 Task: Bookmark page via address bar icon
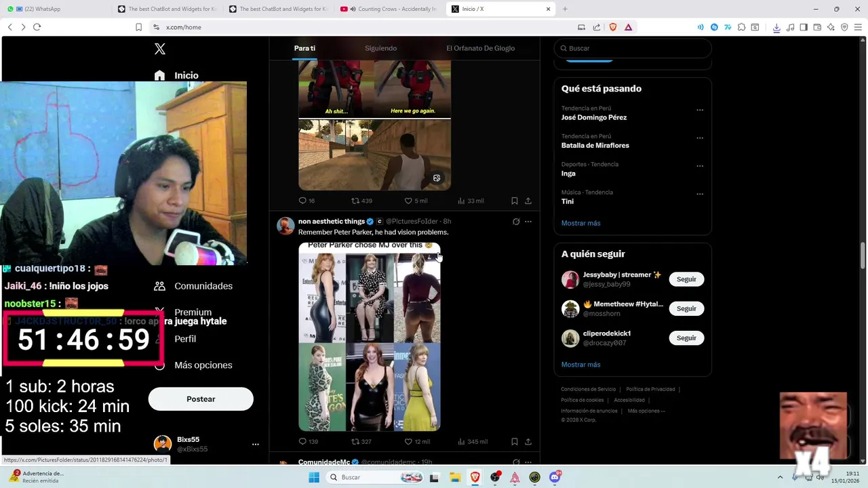coord(138,27)
